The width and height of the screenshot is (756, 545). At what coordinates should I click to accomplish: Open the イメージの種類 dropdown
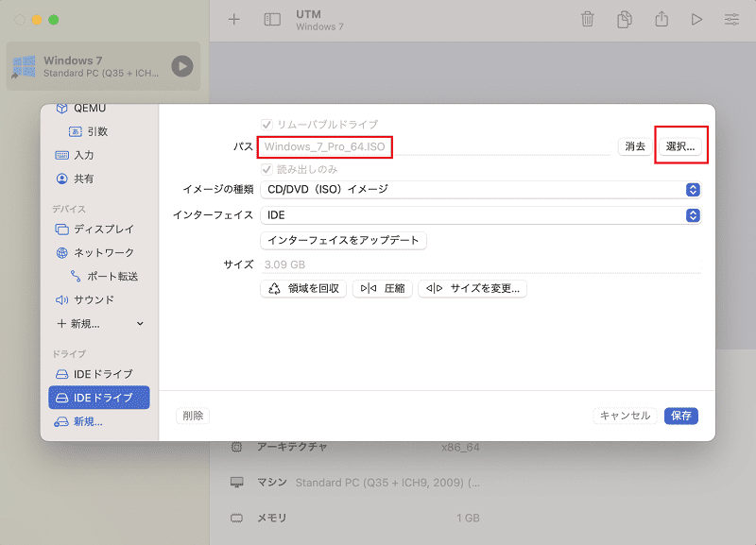480,189
